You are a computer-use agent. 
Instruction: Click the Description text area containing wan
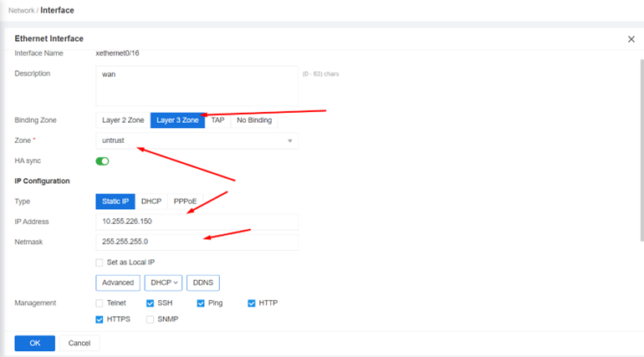pos(197,86)
